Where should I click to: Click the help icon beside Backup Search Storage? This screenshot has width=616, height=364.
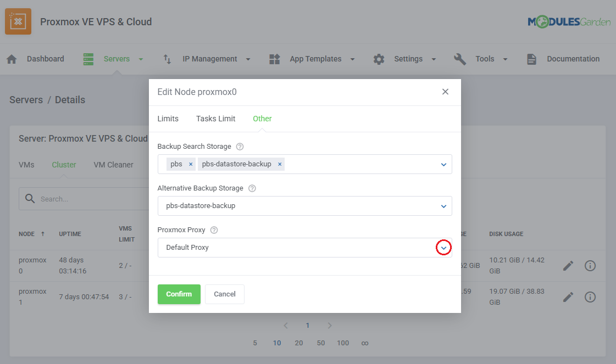240,147
